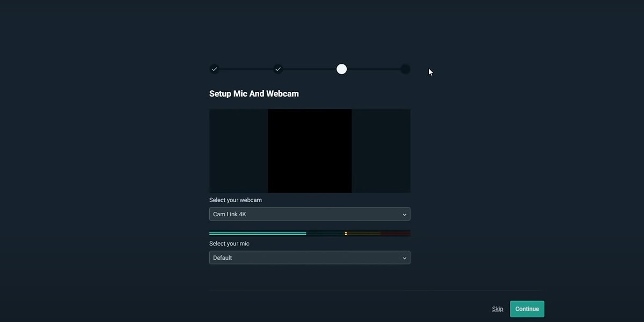Click the Select your webcam label
Image resolution: width=644 pixels, height=322 pixels.
236,200
